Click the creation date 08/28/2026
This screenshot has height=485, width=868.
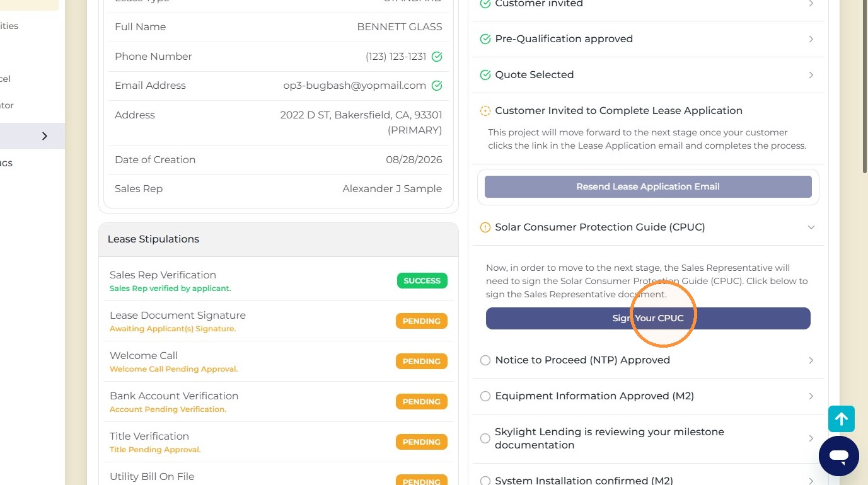point(414,160)
